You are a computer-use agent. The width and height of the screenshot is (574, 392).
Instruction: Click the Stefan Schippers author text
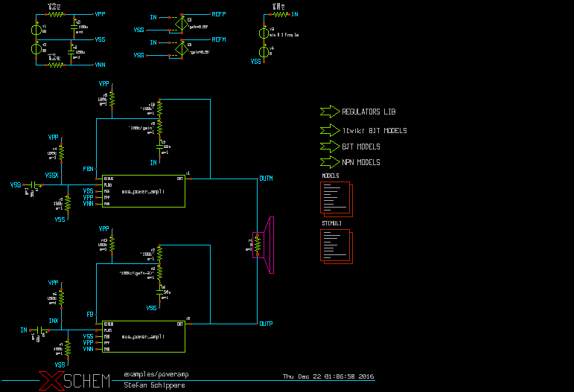coord(153,385)
